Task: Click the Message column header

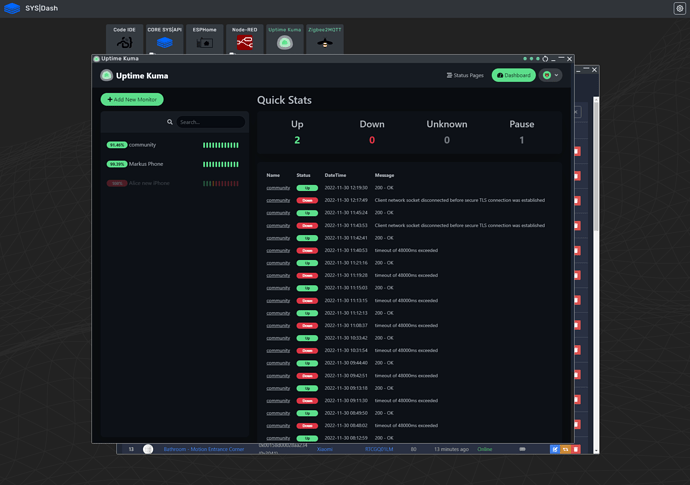Action: (384, 175)
